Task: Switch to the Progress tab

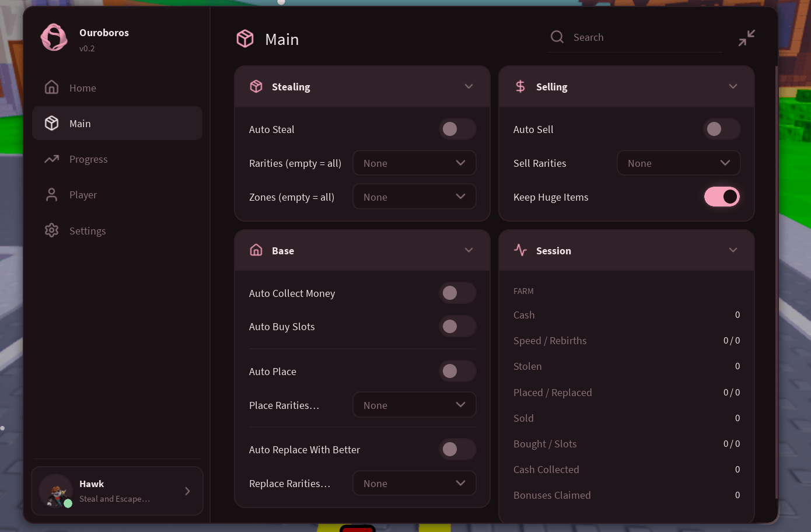Action: (x=117, y=159)
